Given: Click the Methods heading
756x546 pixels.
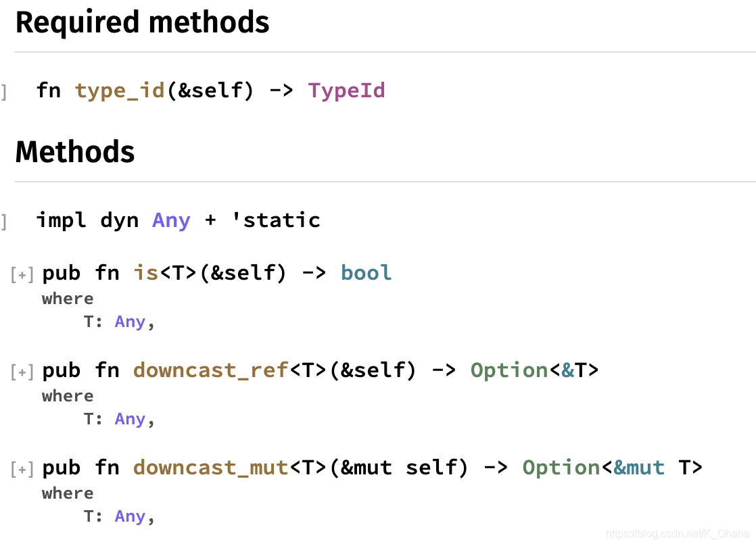Looking at the screenshot, I should (75, 152).
